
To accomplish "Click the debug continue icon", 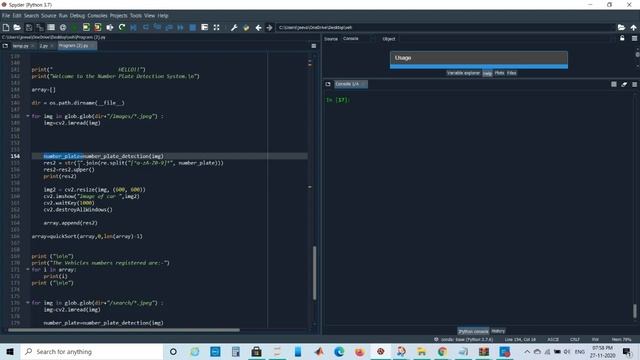I will pyautogui.click(x=180, y=27).
